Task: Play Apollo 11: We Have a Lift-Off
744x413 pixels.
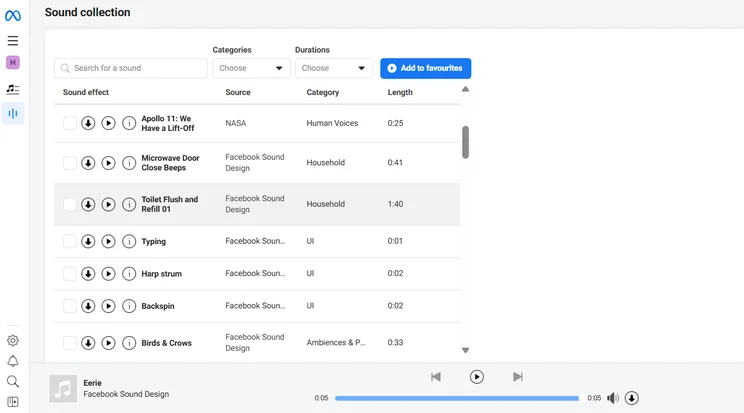Action: [x=108, y=123]
